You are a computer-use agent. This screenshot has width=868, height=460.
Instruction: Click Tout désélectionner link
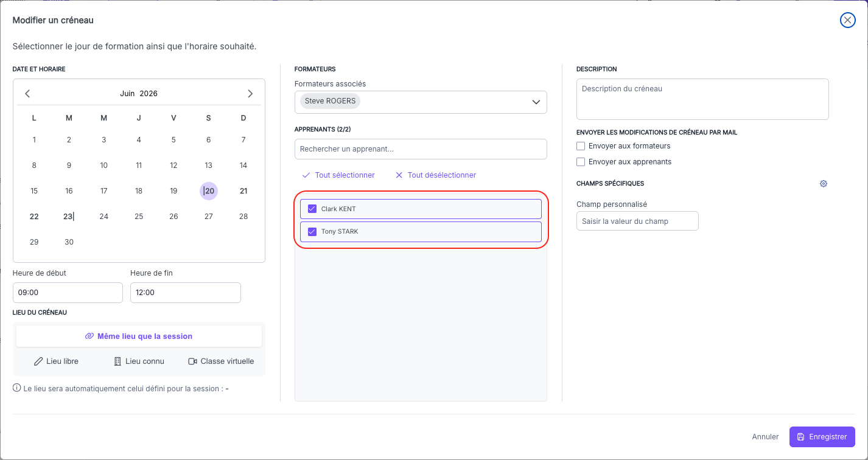[436, 175]
